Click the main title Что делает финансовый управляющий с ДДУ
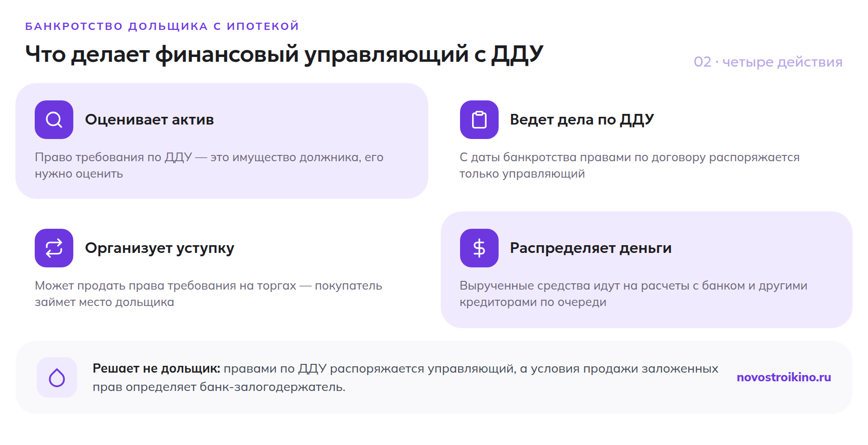The image size is (868, 445). 284,54
